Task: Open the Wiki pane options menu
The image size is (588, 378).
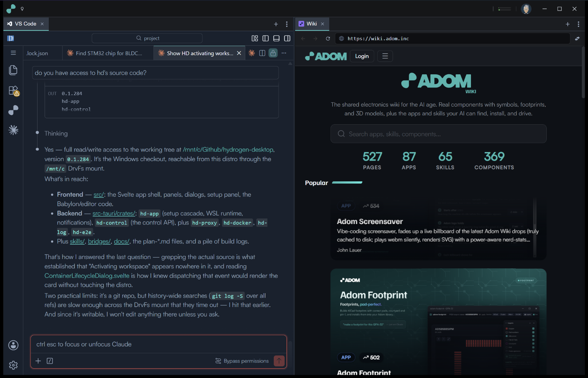Action: tap(578, 24)
